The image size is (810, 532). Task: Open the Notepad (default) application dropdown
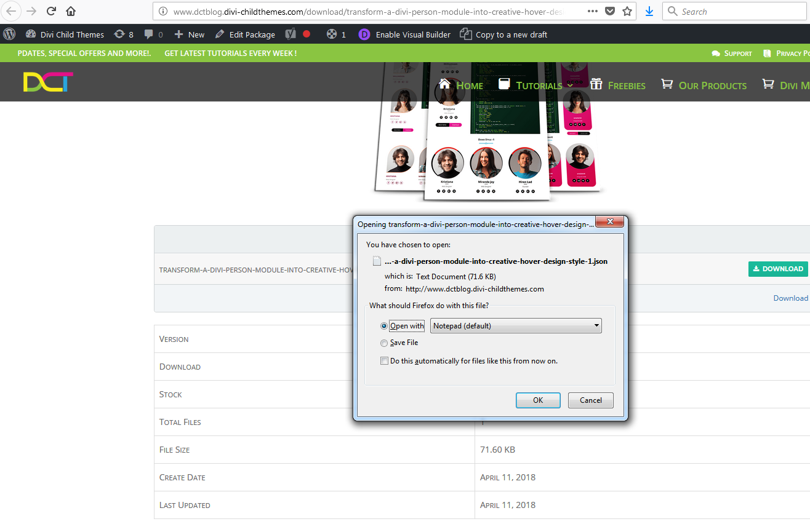pyautogui.click(x=515, y=326)
